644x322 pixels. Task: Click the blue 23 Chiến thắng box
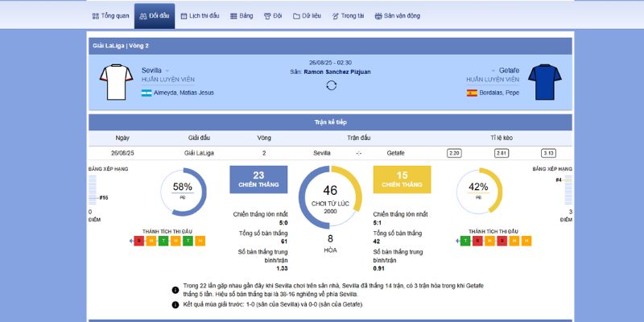coord(258,180)
